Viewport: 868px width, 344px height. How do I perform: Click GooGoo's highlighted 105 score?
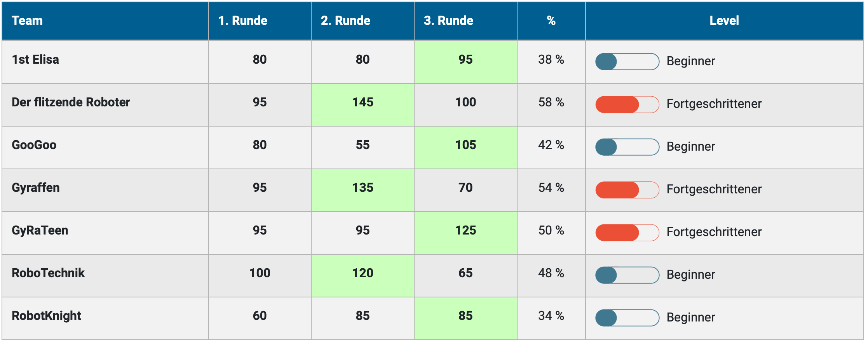[465, 145]
